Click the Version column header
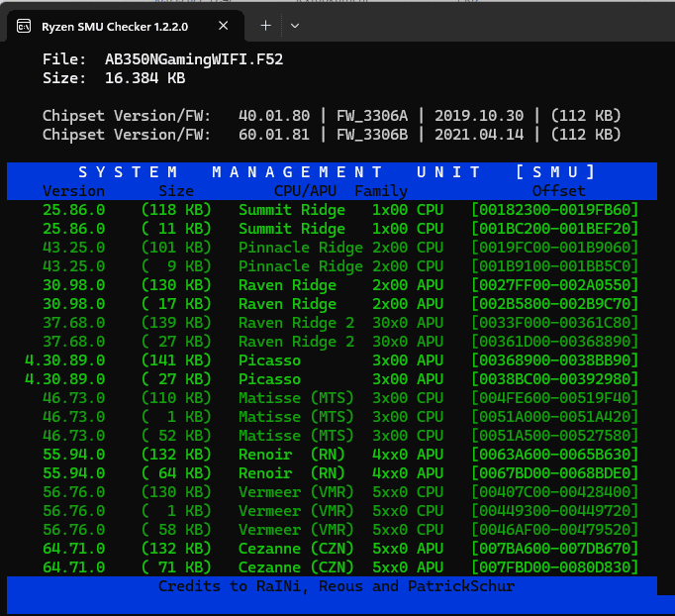This screenshot has height=616, width=675. tap(73, 191)
